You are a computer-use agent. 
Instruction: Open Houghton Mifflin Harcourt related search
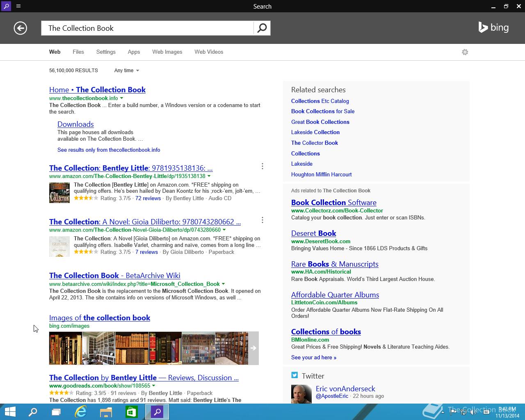[321, 174]
